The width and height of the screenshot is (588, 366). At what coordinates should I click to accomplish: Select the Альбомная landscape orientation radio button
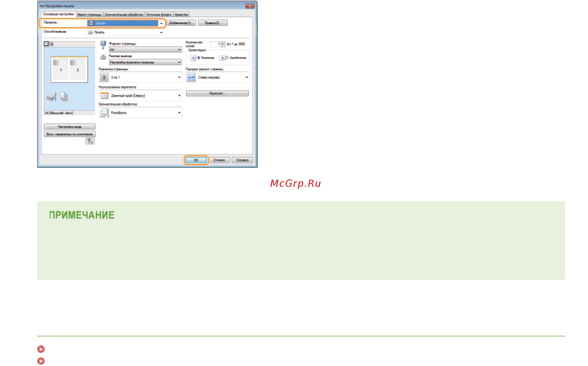pos(227,58)
